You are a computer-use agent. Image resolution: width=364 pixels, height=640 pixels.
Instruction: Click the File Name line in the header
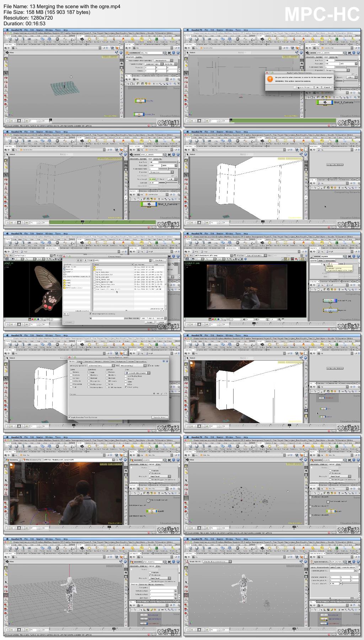(62, 6)
